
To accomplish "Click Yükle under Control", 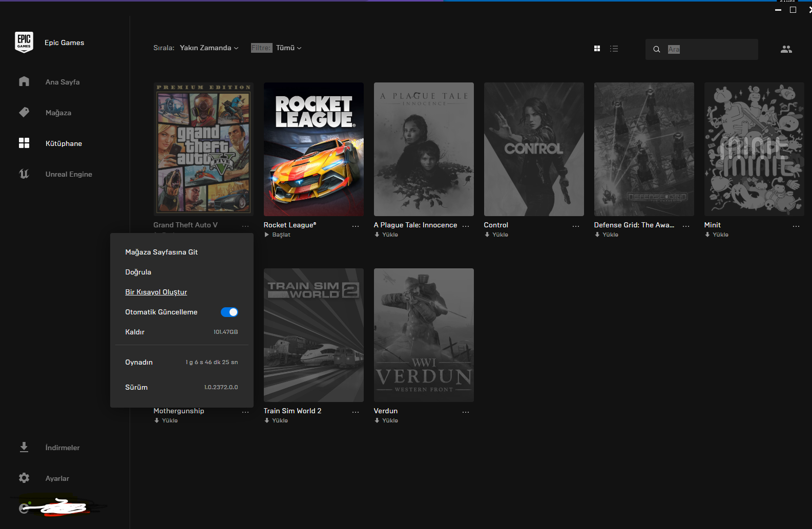I will [496, 235].
